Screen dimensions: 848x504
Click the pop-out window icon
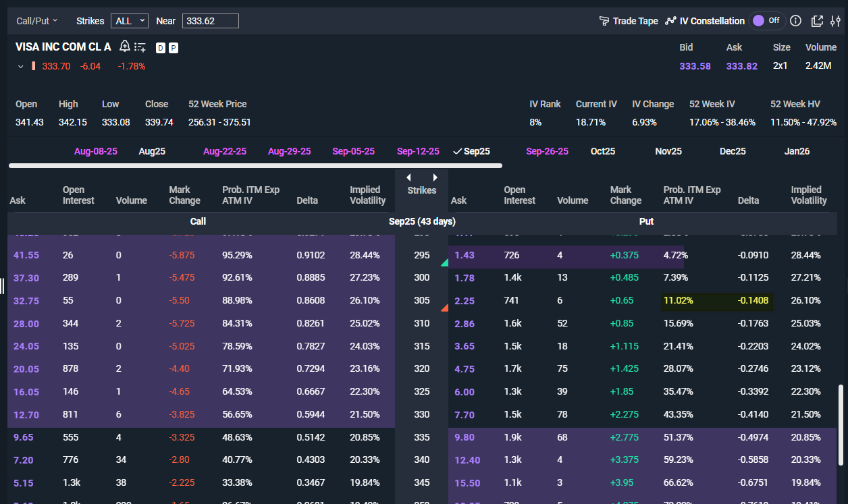[x=817, y=21]
